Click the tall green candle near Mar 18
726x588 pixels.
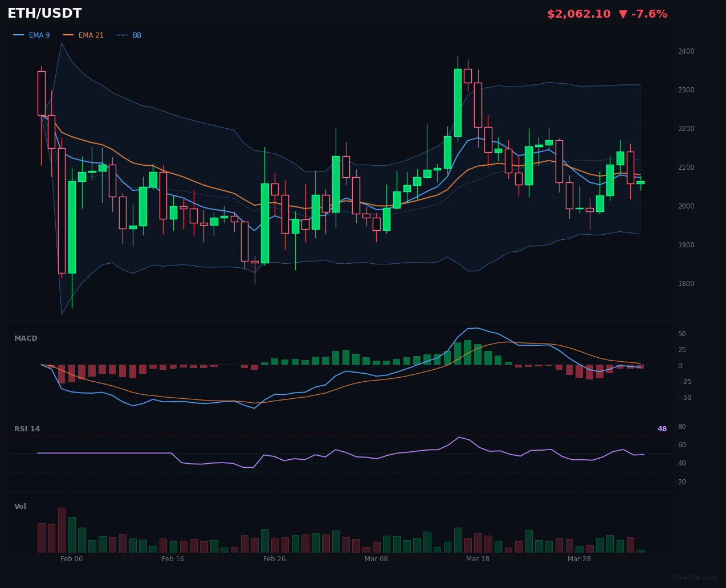pyautogui.click(x=458, y=103)
